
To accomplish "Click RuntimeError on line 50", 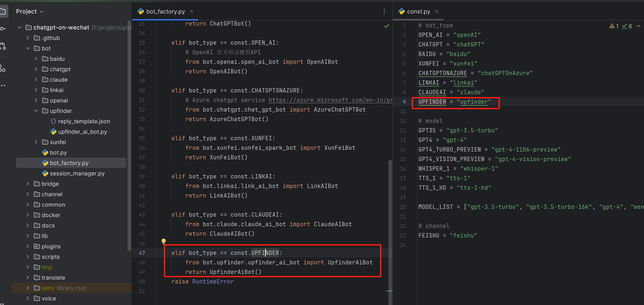I will (x=213, y=282).
